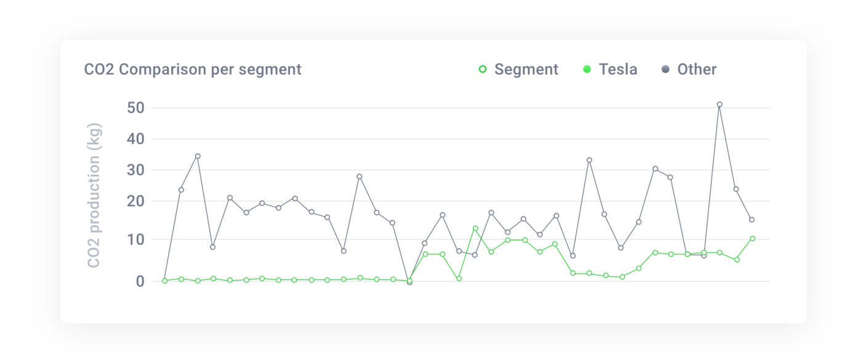Click the 40 y-axis tick label

135,139
